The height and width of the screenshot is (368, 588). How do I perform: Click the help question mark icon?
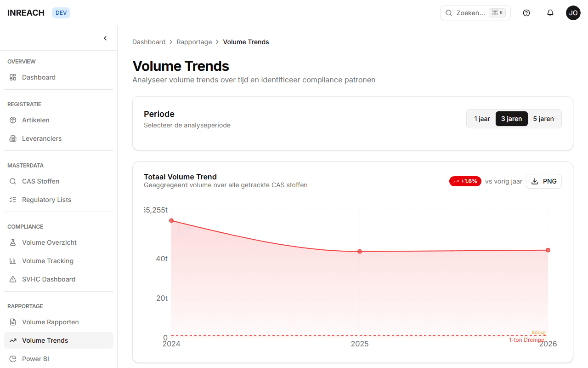click(526, 13)
